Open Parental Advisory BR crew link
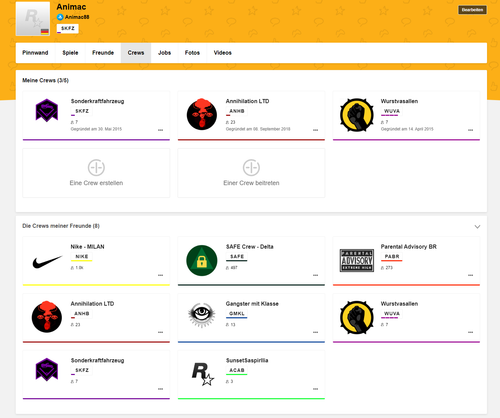The image size is (500, 418). [409, 247]
